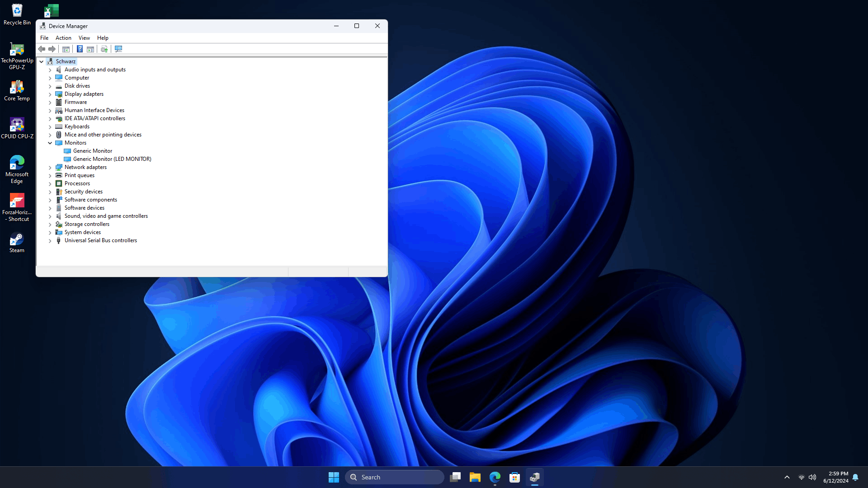Click Scan for hardware changes icon
The height and width of the screenshot is (488, 868).
pos(118,49)
